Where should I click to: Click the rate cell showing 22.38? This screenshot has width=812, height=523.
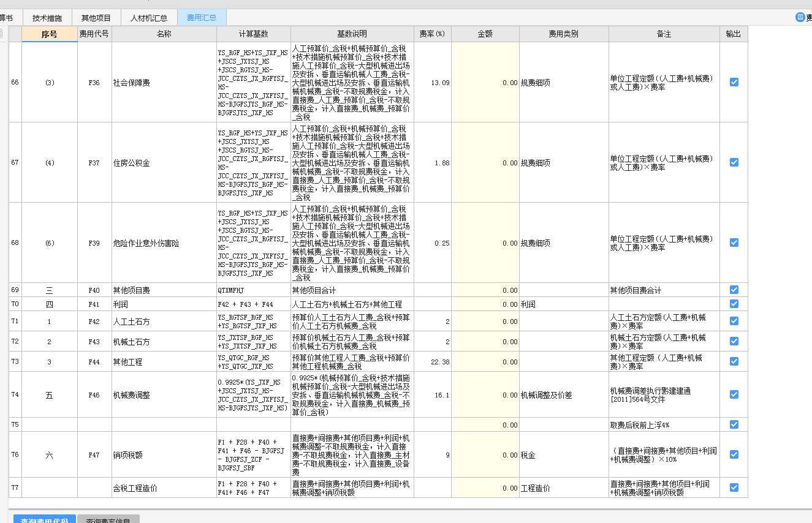click(x=432, y=361)
